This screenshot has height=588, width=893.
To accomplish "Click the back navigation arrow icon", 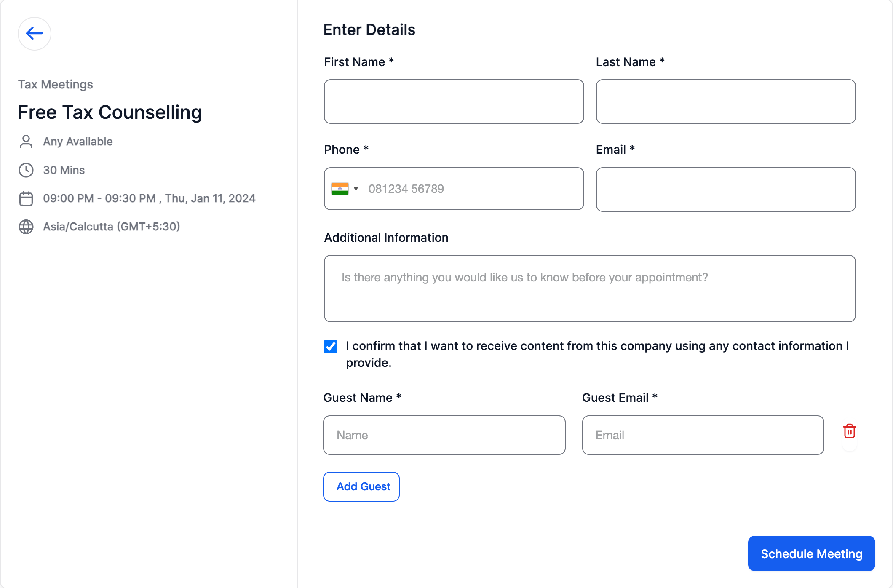I will point(33,33).
